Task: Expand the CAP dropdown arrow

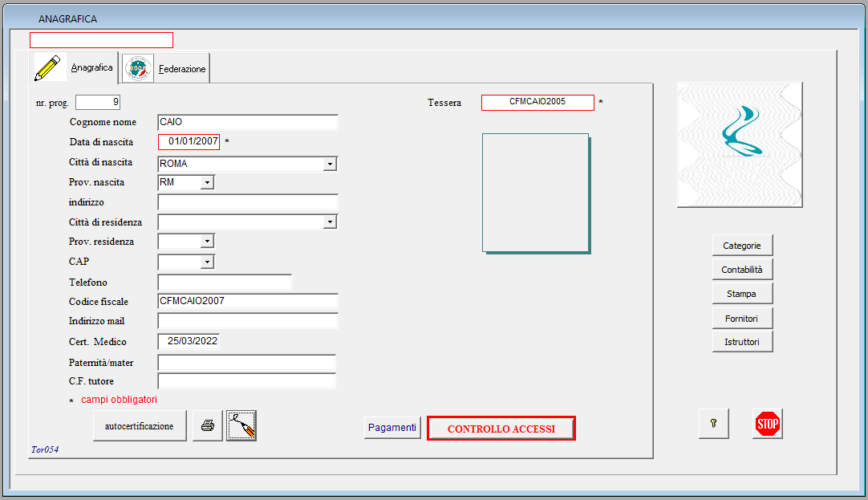Action: tap(207, 262)
